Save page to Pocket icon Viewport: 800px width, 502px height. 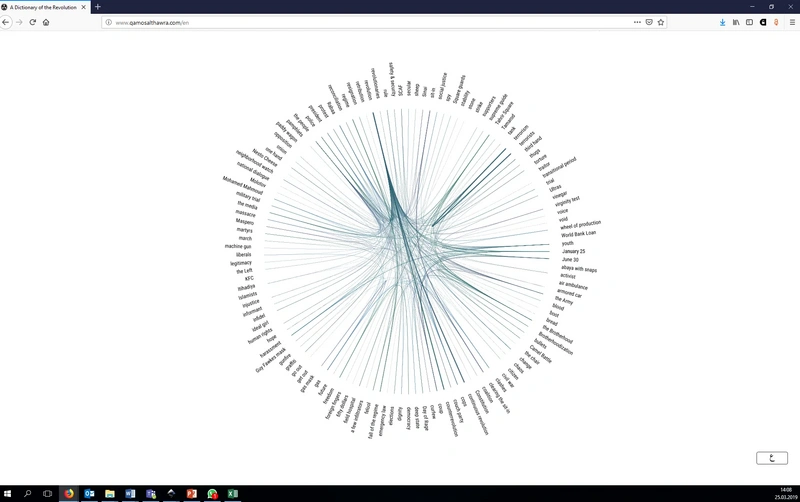[x=649, y=22]
